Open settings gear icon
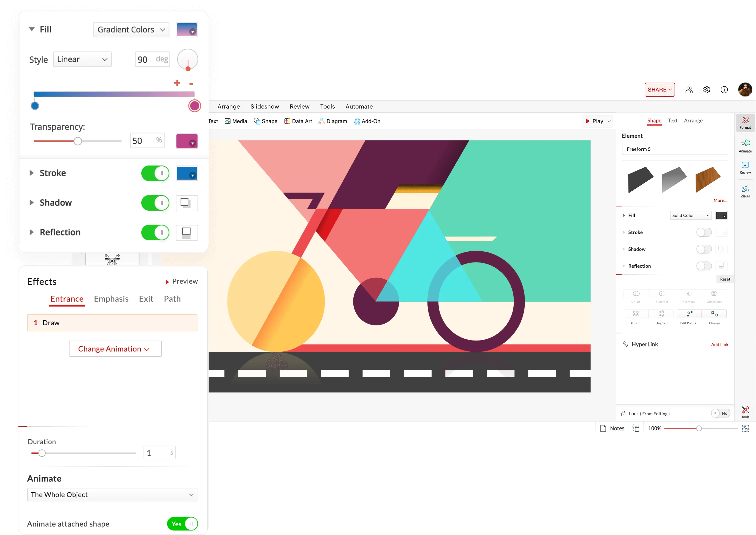Viewport: 756px width, 535px height. [x=707, y=90]
